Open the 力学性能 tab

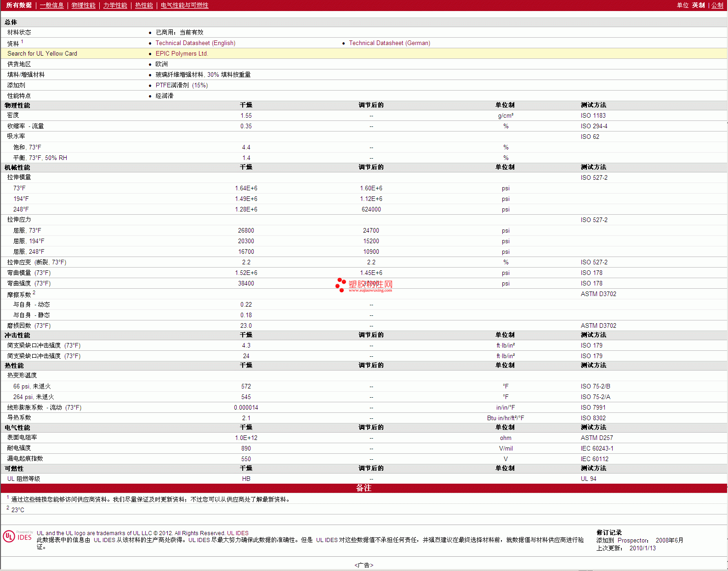tap(115, 6)
